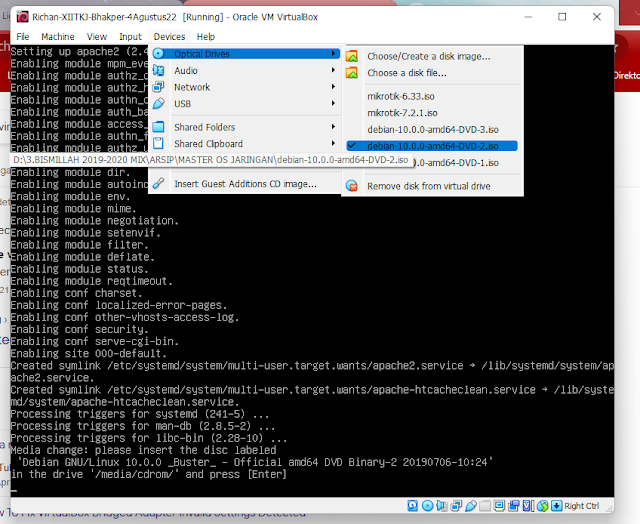The width and height of the screenshot is (640, 524).
Task: Close the open Devices menu
Action: click(x=169, y=37)
